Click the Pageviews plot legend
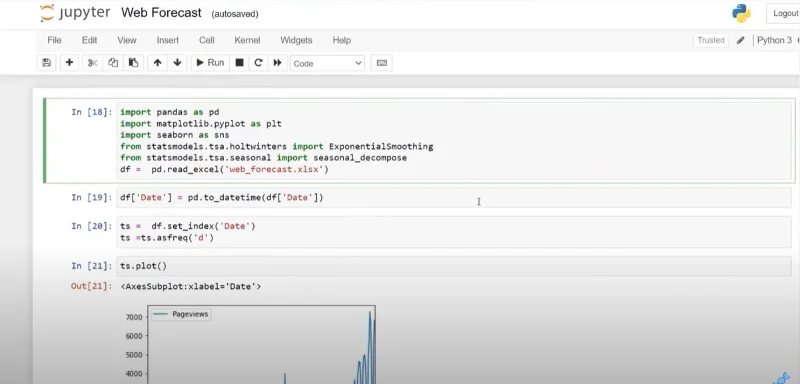 [181, 315]
